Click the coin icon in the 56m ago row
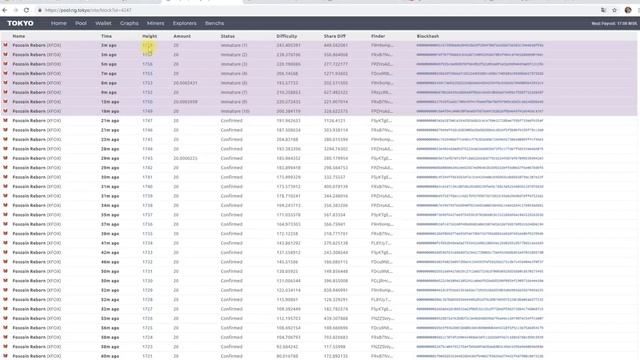This screenshot has width=640, height=360. [5, 328]
